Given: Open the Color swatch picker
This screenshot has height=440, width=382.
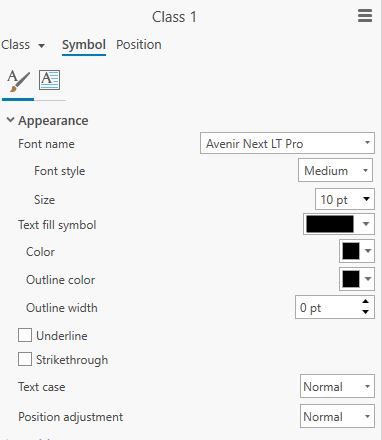Looking at the screenshot, I should coord(357,251).
